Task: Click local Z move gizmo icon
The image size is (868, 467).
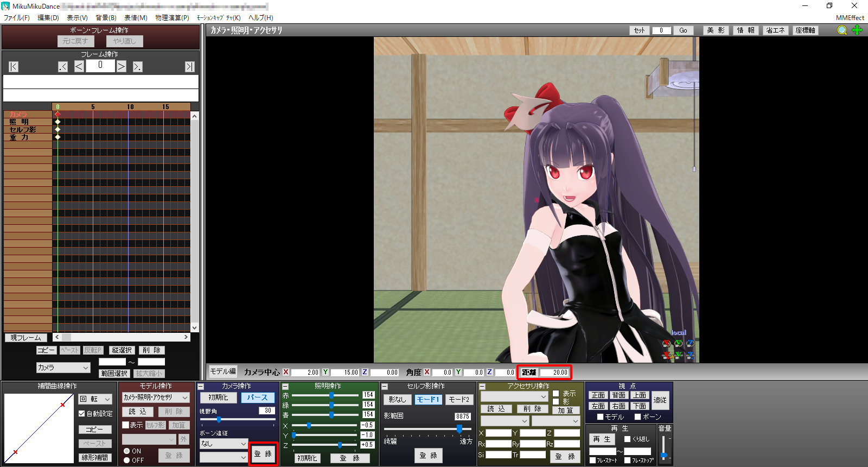Action: [x=690, y=356]
